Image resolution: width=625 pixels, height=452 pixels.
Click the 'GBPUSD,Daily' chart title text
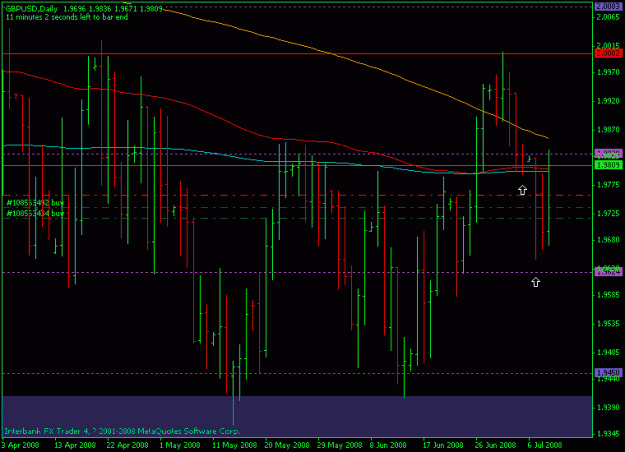(x=31, y=8)
